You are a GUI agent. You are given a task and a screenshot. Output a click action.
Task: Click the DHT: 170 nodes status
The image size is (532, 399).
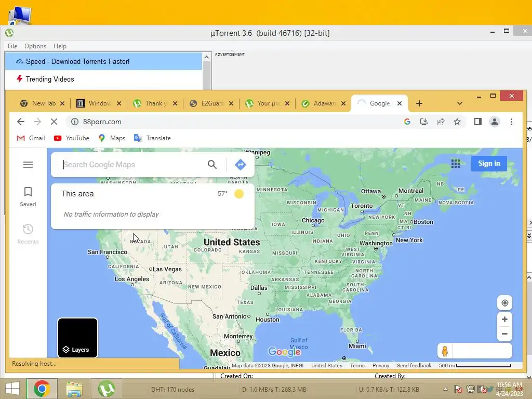[172, 390]
